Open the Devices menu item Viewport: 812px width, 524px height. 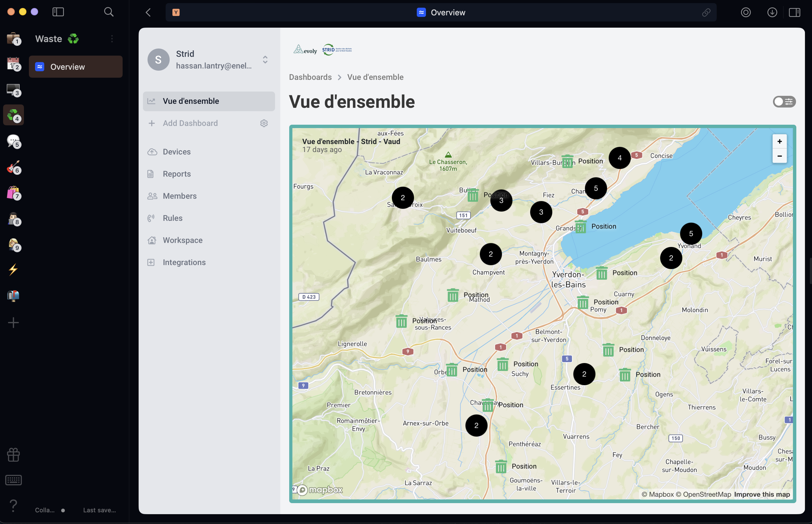coord(176,152)
